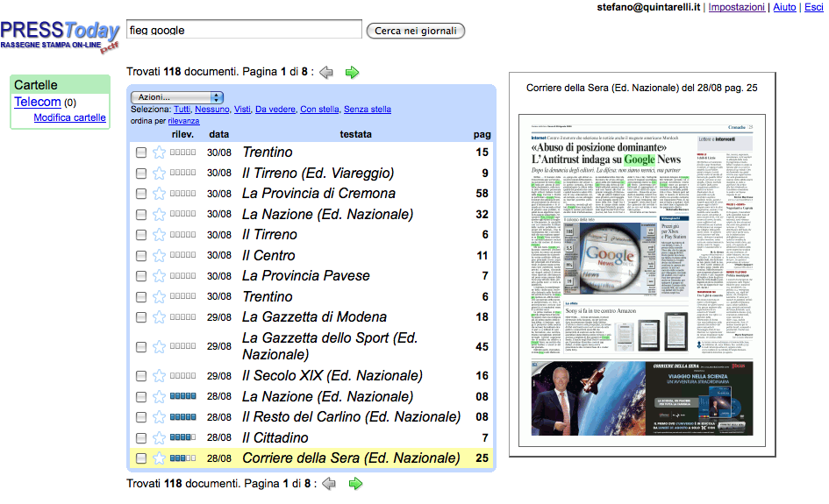Screen dimensions: 829x504
Task: Open the Aiuto help link
Action: 784,7
